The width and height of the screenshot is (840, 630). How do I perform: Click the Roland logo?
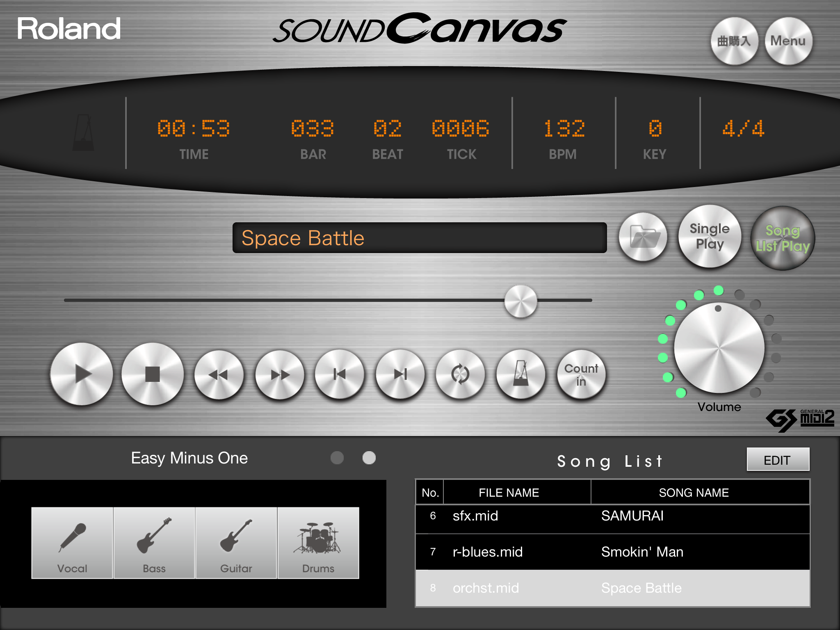point(69,29)
